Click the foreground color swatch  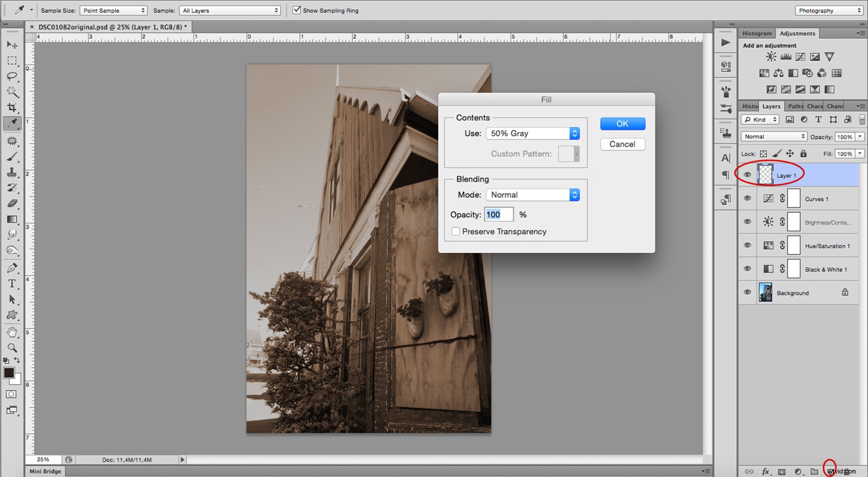pyautogui.click(x=8, y=373)
